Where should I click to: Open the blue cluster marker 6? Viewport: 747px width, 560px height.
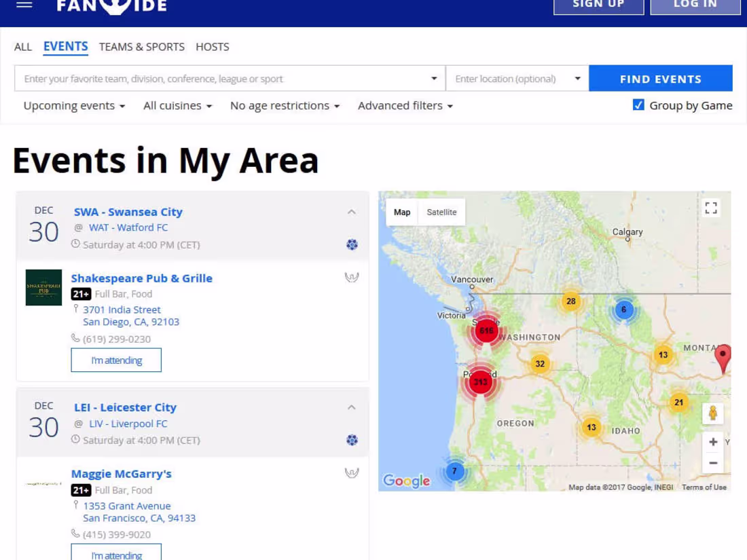[x=623, y=310]
